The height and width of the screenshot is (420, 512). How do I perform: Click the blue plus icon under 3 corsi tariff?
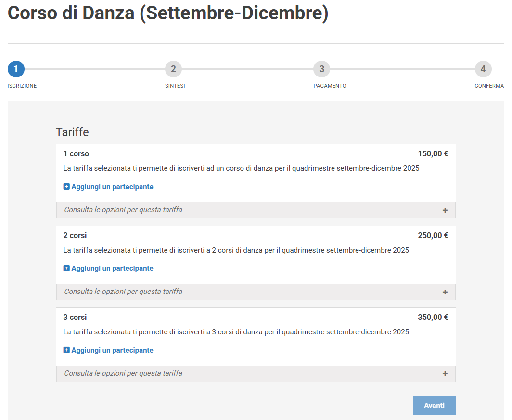coord(66,350)
